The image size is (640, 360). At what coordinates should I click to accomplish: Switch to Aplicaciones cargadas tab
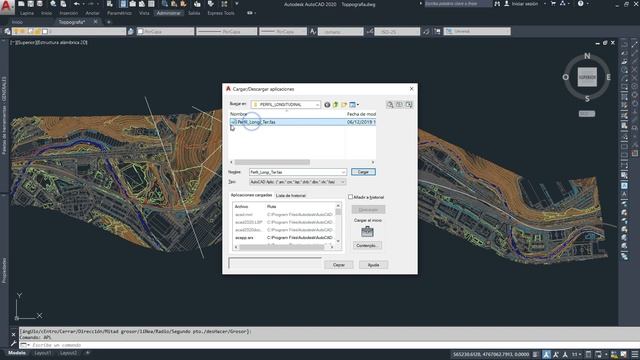[251, 195]
